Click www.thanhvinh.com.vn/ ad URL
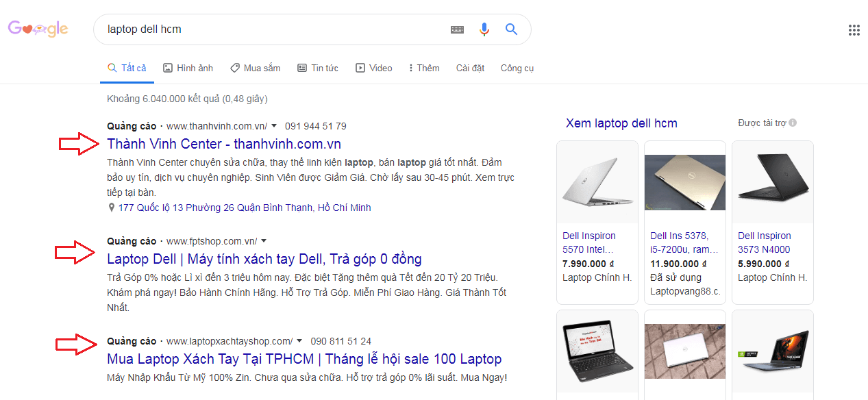This screenshot has width=868, height=400. click(x=216, y=126)
